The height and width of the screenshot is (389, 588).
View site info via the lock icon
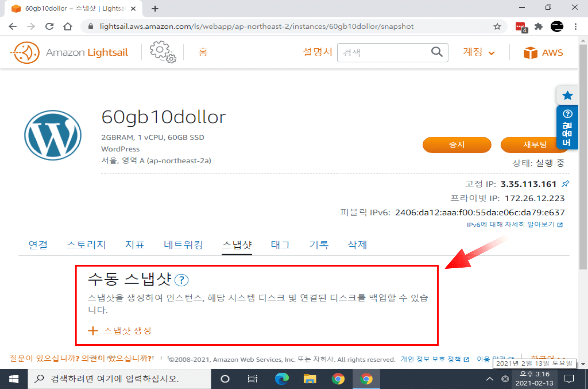click(91, 26)
